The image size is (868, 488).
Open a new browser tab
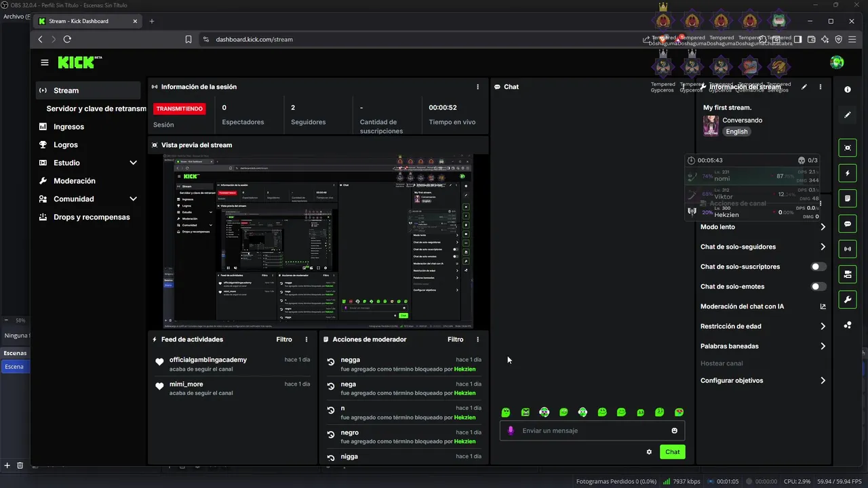(x=152, y=21)
